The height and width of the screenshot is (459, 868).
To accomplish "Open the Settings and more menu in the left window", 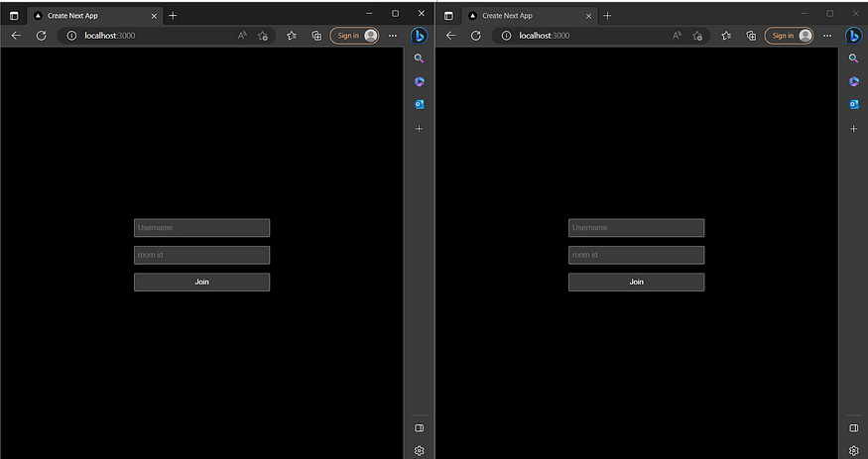I will (393, 36).
